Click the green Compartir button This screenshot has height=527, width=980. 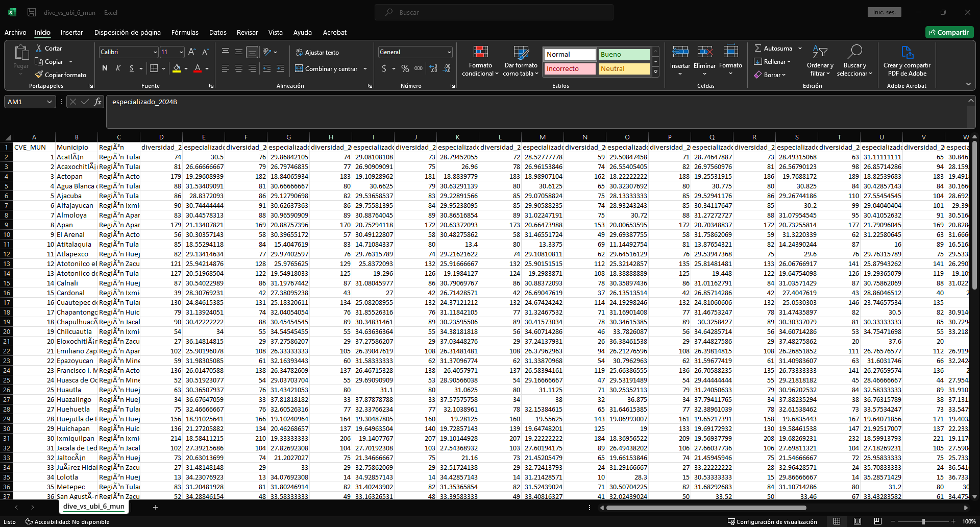pyautogui.click(x=949, y=33)
